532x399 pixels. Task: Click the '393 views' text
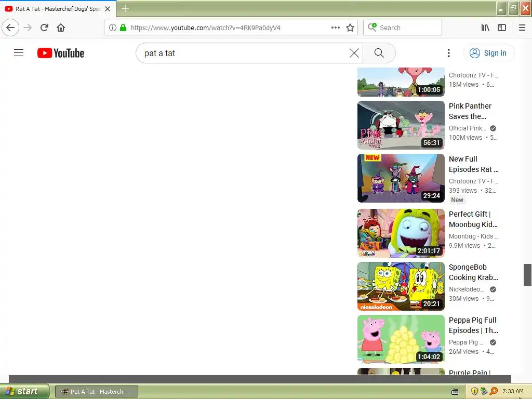point(463,191)
